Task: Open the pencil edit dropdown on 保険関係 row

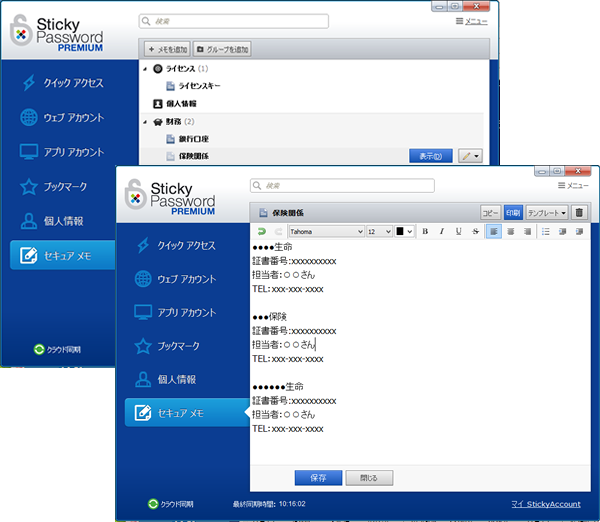Action: coord(470,156)
